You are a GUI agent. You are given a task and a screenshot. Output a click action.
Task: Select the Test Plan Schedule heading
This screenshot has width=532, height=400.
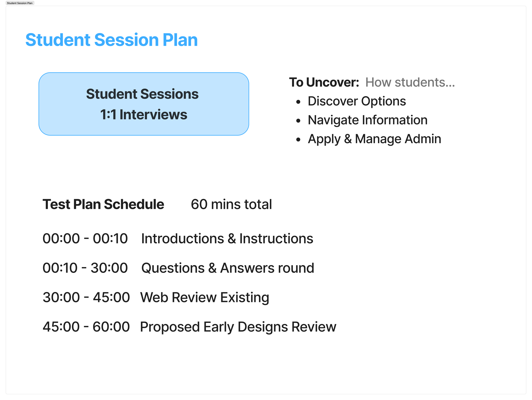coord(103,204)
